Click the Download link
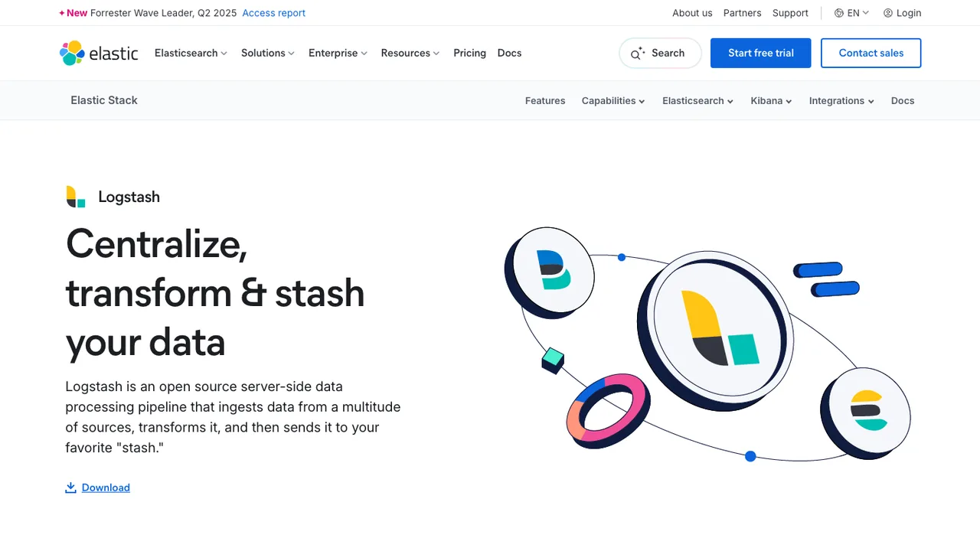The image size is (980, 551). [106, 487]
